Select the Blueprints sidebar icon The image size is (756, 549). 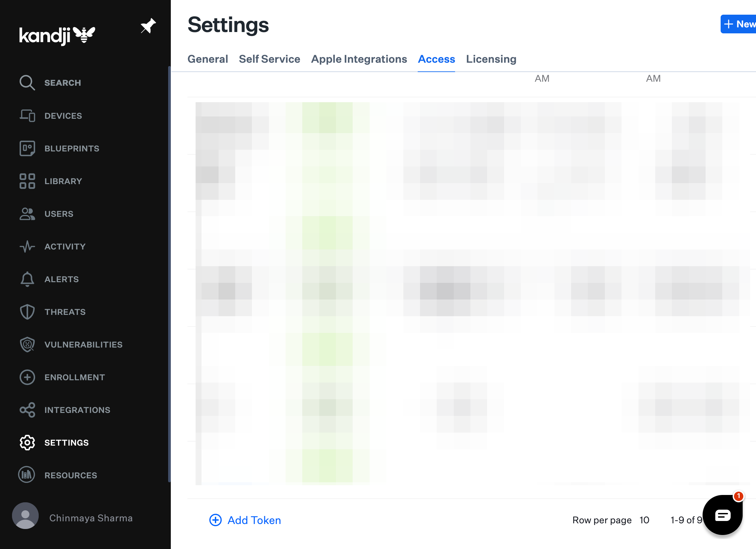pos(27,148)
